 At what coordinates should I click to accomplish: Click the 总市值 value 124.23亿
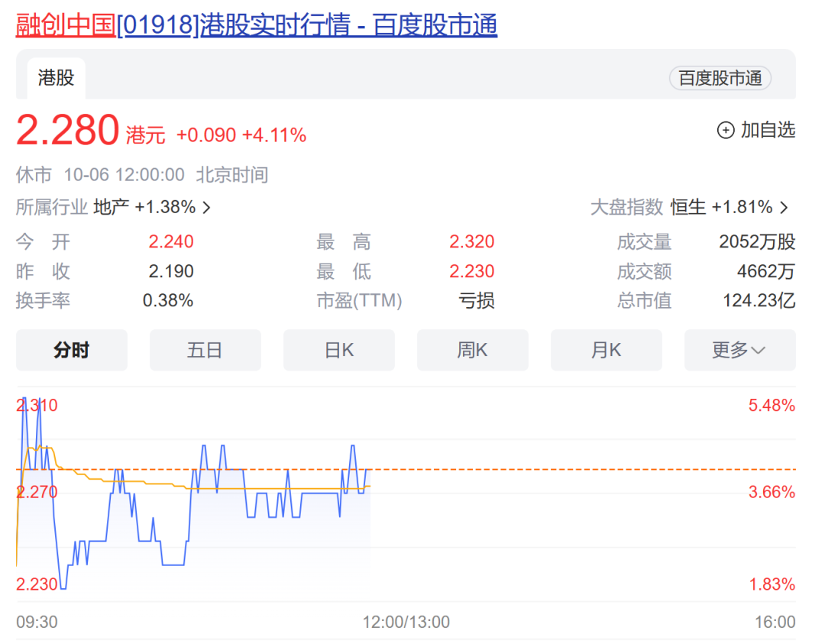[x=759, y=300]
